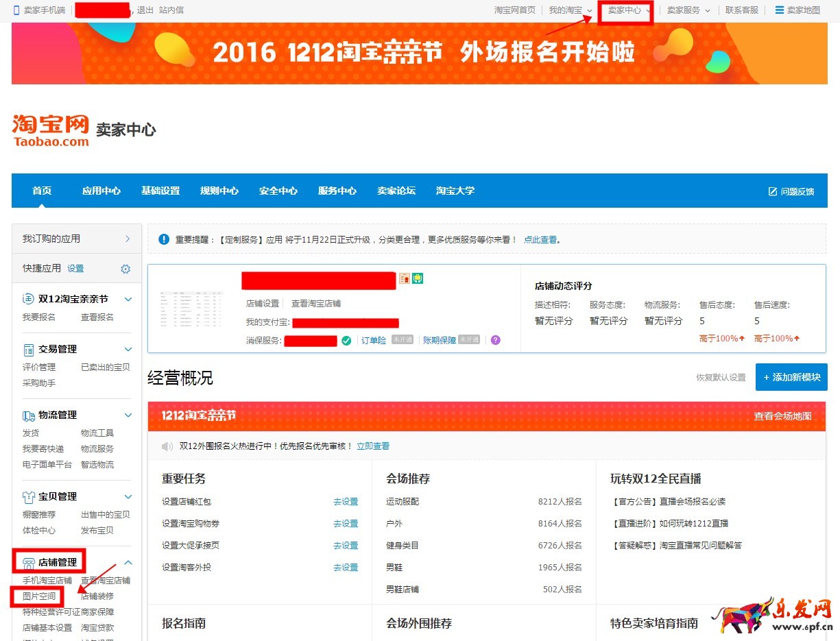Open the 卖家地图 list icon
840x641 pixels.
[x=779, y=10]
